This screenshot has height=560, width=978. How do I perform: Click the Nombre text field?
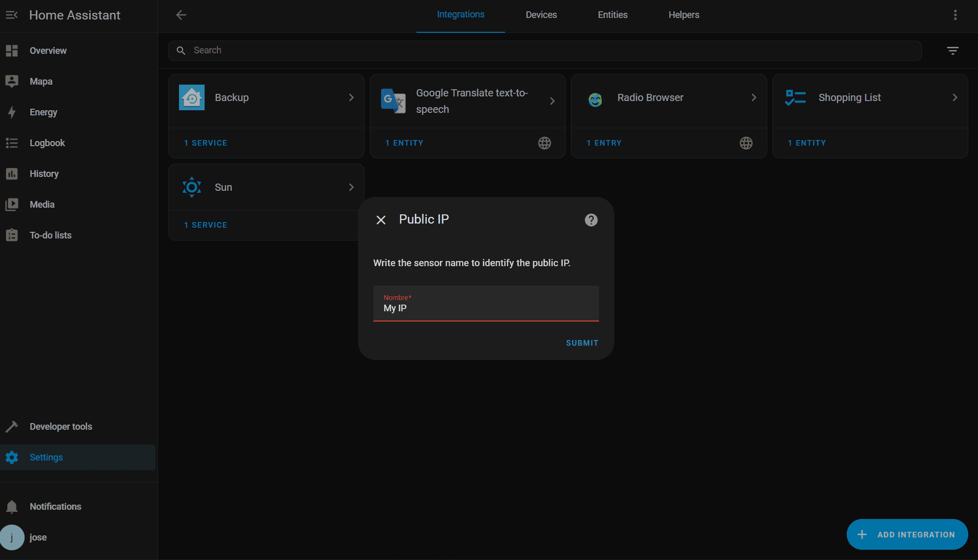pyautogui.click(x=486, y=308)
